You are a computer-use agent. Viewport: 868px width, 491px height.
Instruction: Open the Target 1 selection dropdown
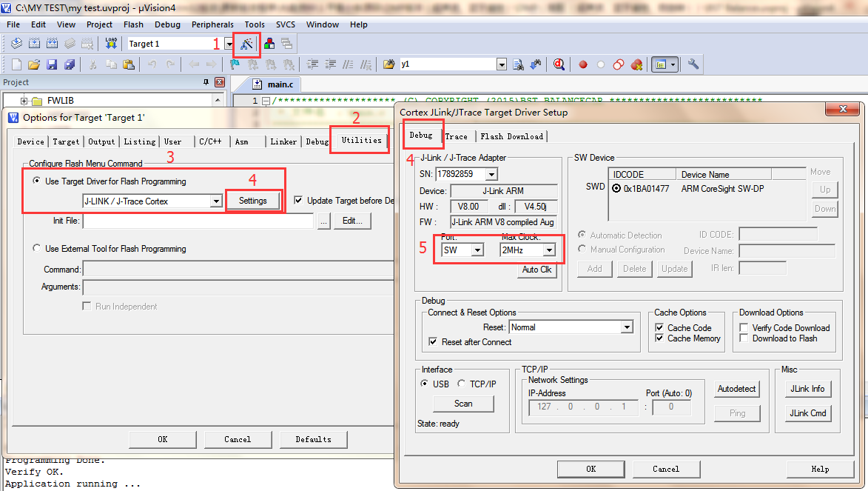pos(229,44)
